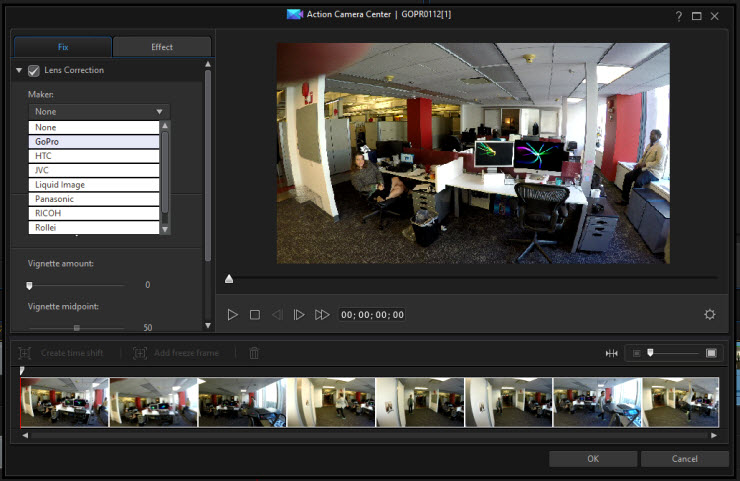The image size is (740, 481).
Task: Open preview settings gear icon
Action: click(x=710, y=314)
